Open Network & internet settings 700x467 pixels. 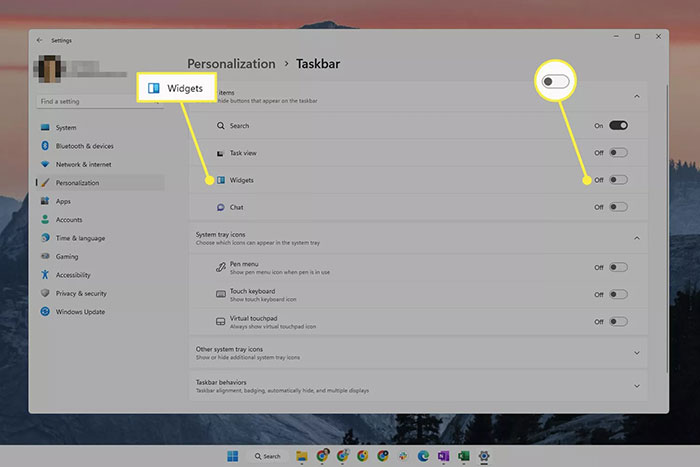83,164
